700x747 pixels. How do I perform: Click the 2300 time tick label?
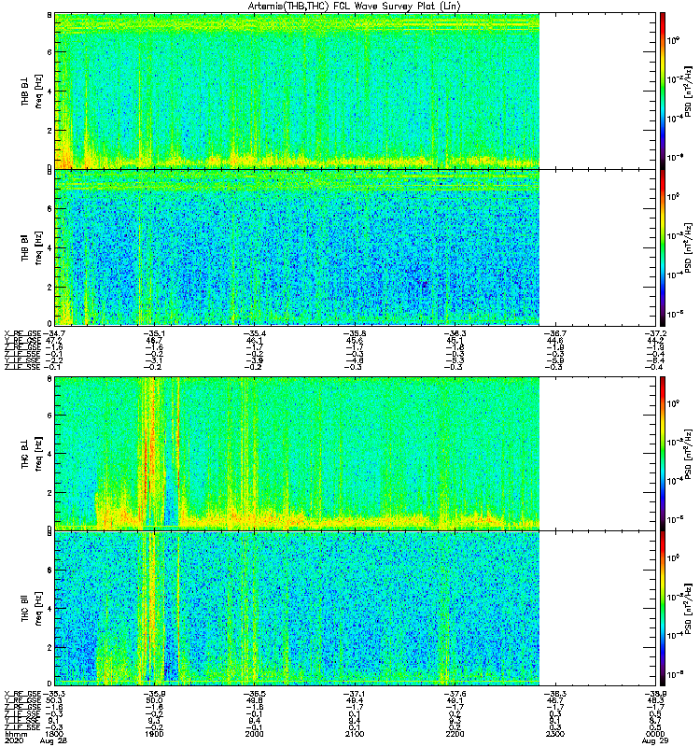pyautogui.click(x=556, y=733)
